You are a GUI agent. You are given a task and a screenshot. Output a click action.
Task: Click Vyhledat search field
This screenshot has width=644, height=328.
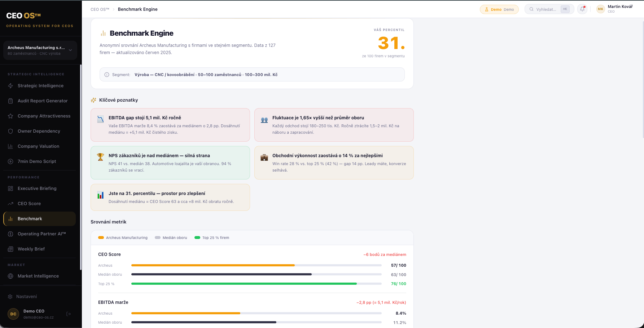pos(549,9)
